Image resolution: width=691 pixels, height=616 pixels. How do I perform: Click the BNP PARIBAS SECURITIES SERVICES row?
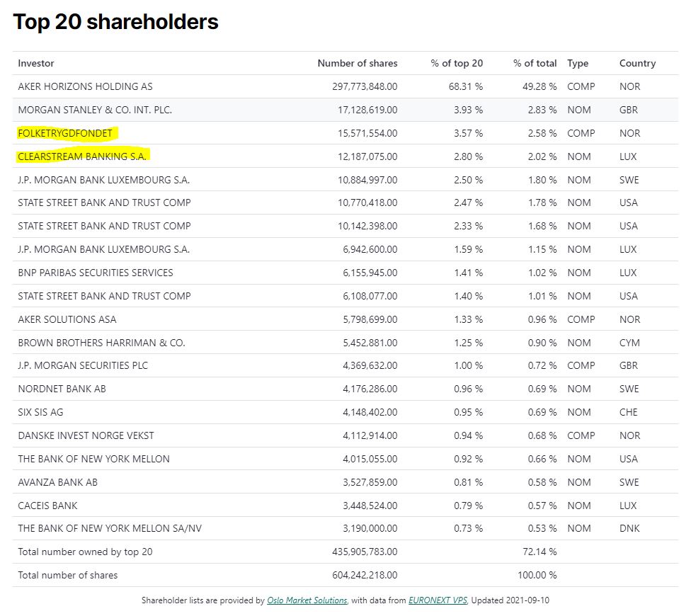(96, 273)
